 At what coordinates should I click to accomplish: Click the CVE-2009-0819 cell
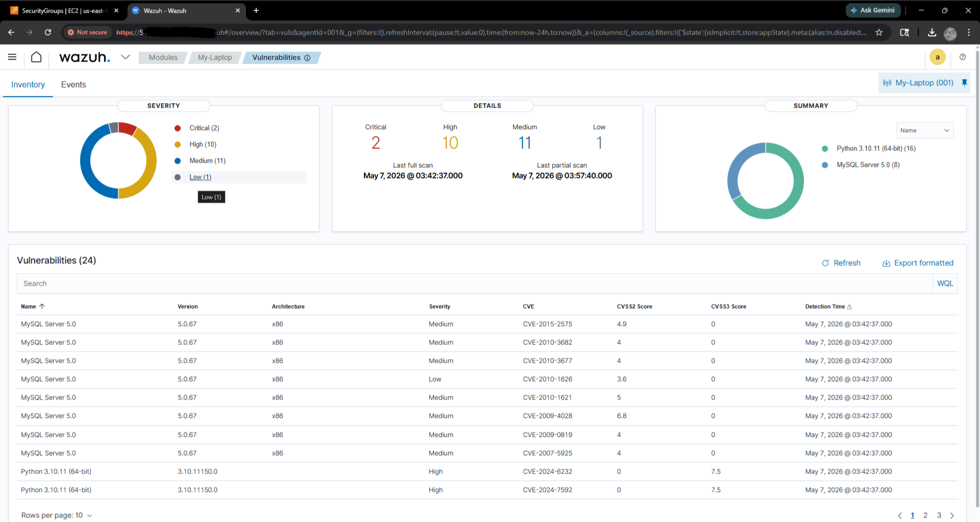pos(547,435)
